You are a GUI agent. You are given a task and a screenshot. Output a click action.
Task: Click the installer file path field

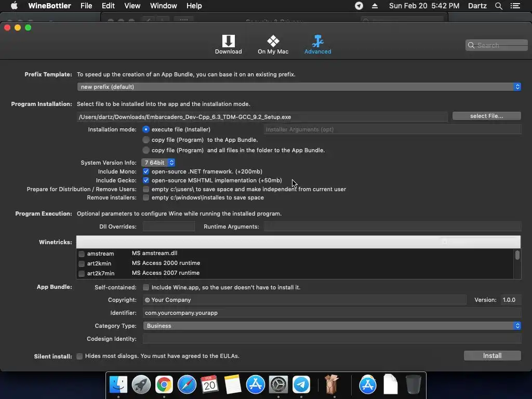coord(262,117)
